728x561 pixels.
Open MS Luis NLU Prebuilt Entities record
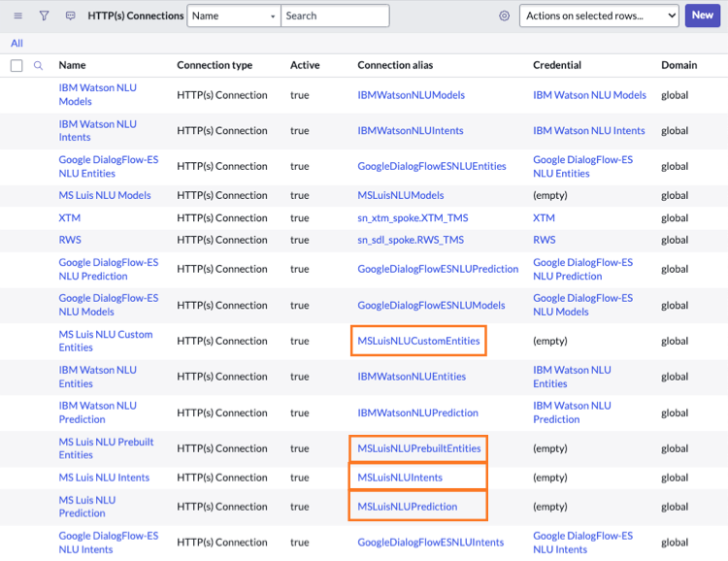pos(107,448)
